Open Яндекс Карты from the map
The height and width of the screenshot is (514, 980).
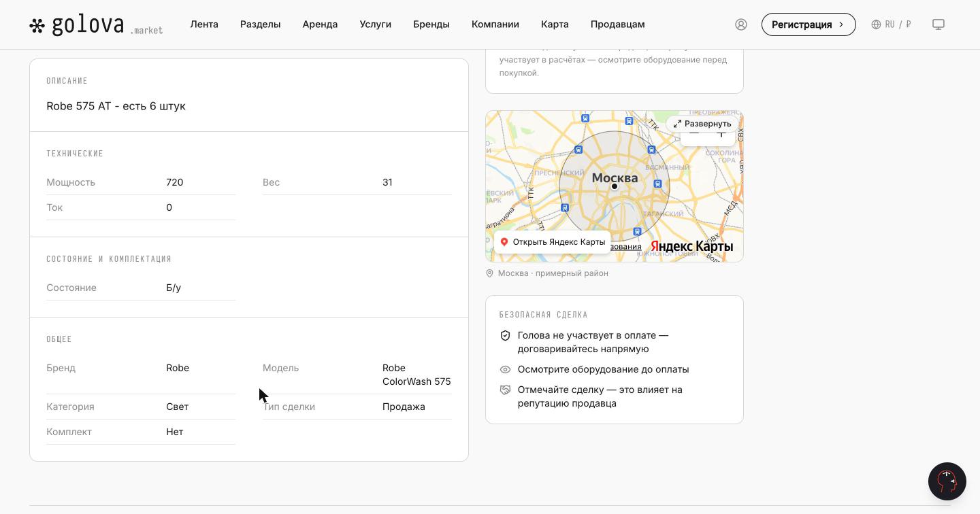coord(552,242)
